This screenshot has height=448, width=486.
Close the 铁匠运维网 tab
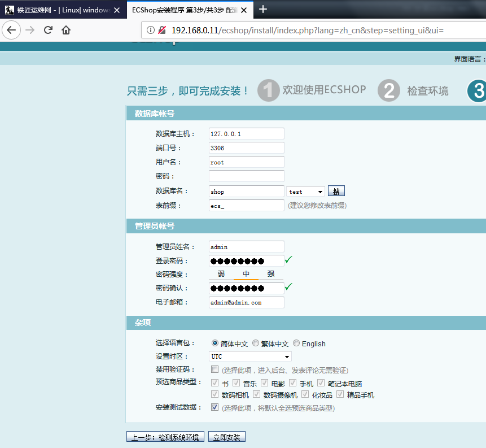click(x=117, y=10)
